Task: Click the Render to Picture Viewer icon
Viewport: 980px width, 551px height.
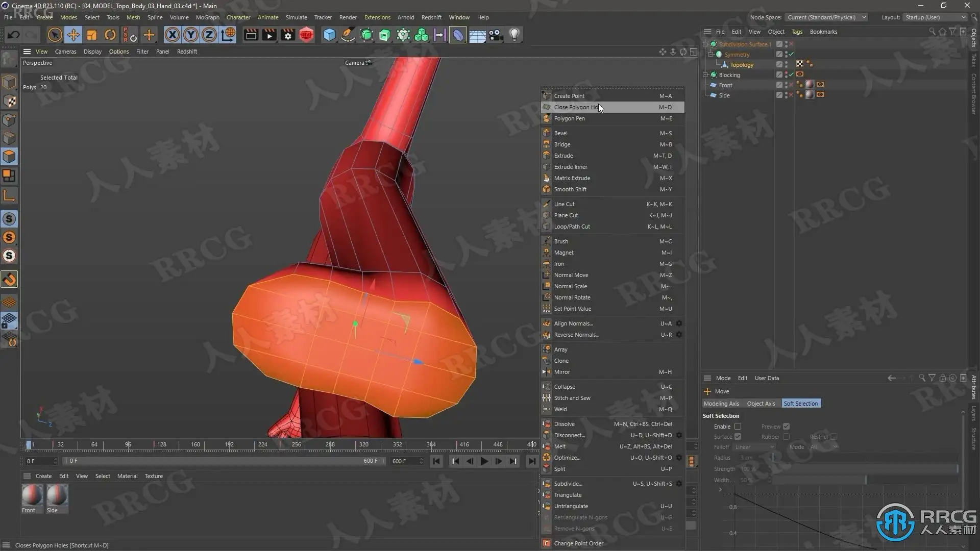Action: [269, 35]
